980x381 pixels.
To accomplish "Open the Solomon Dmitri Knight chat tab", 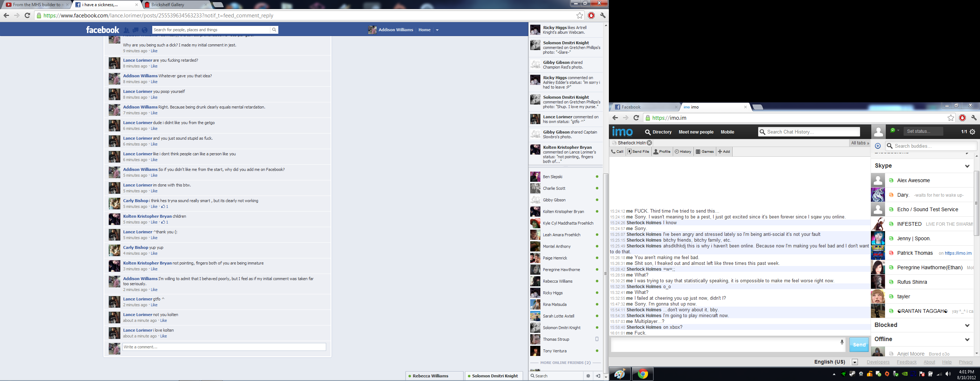I will (x=494, y=376).
